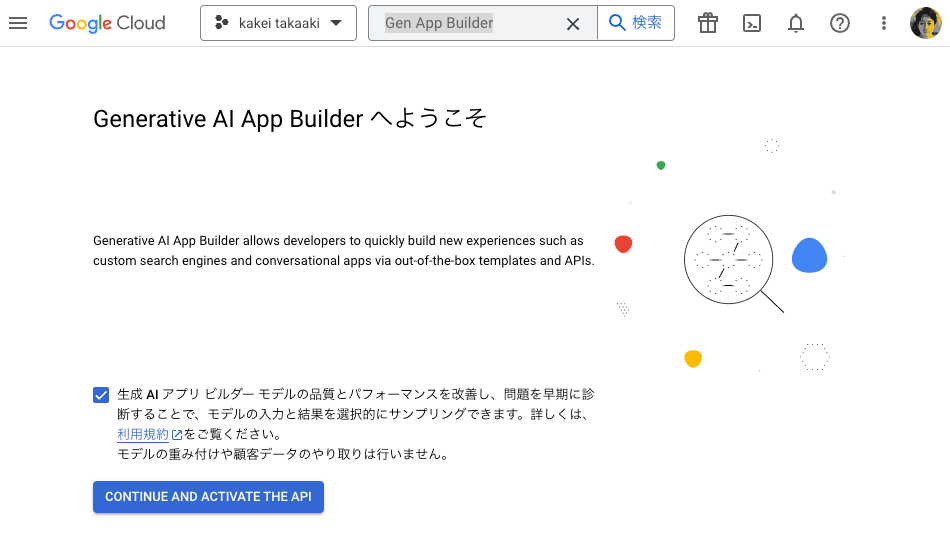Click the project selector dropdown arrow
The height and width of the screenshot is (548, 950).
[336, 23]
